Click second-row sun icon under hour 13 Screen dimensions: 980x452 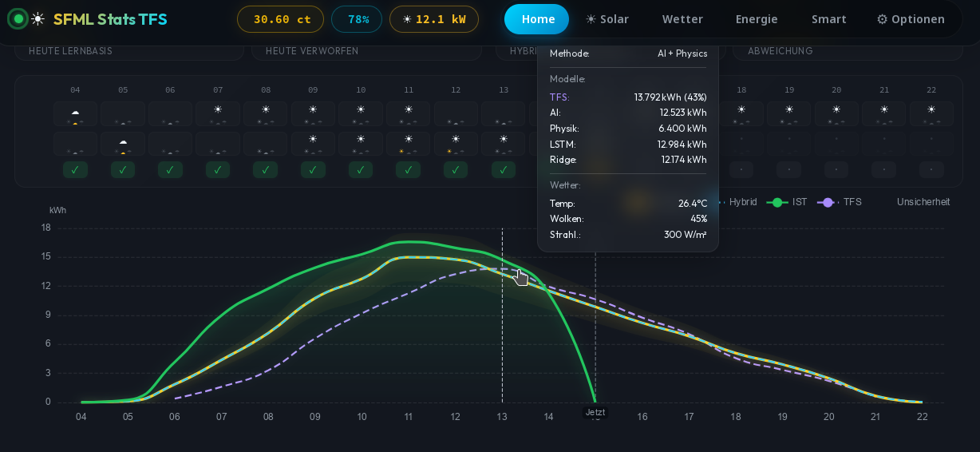point(504,139)
